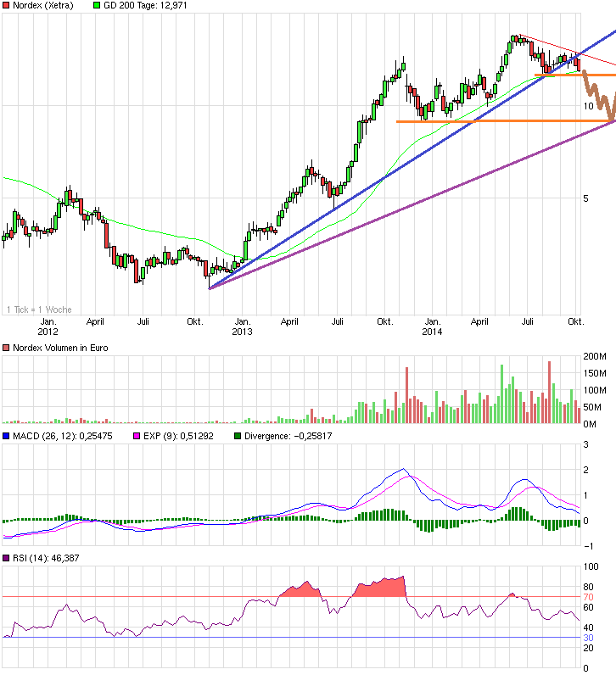Click the 'Jan. 2013' axis label
Viewport: 616px width, 675px height.
[242, 326]
